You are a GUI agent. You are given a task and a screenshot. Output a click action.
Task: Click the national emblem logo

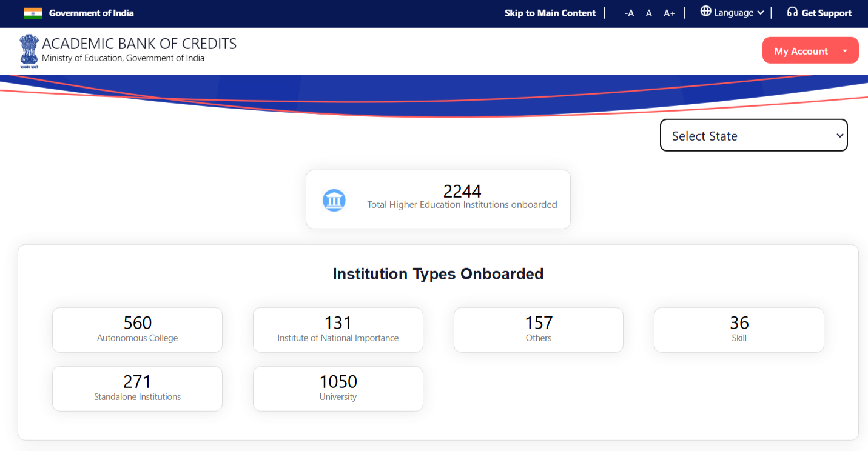coord(29,51)
